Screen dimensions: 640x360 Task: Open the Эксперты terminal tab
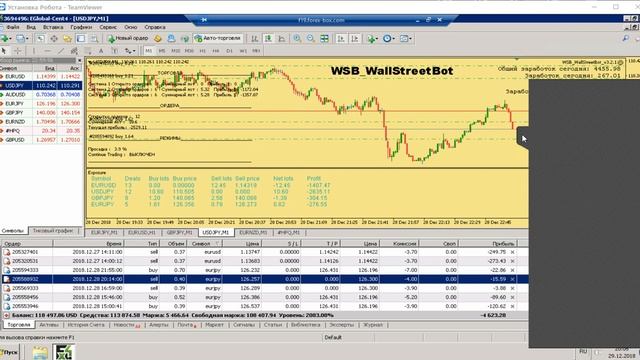pos(341,325)
